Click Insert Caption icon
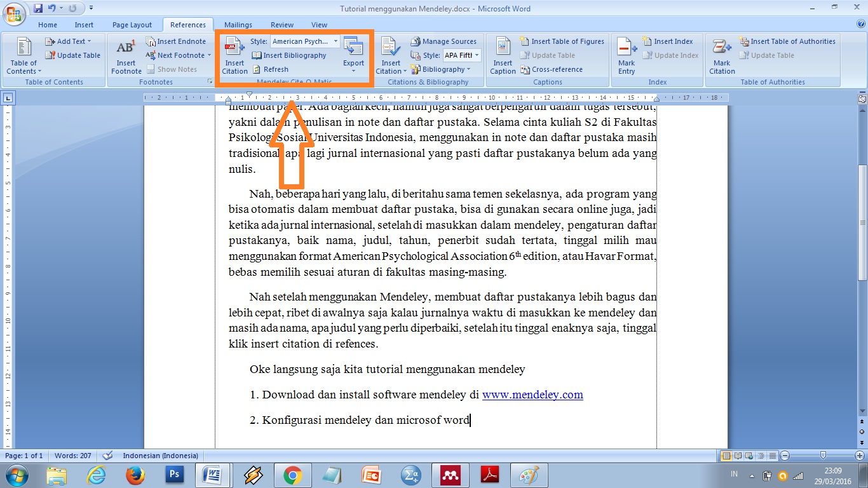Viewport: 868px width, 488px height. click(503, 56)
